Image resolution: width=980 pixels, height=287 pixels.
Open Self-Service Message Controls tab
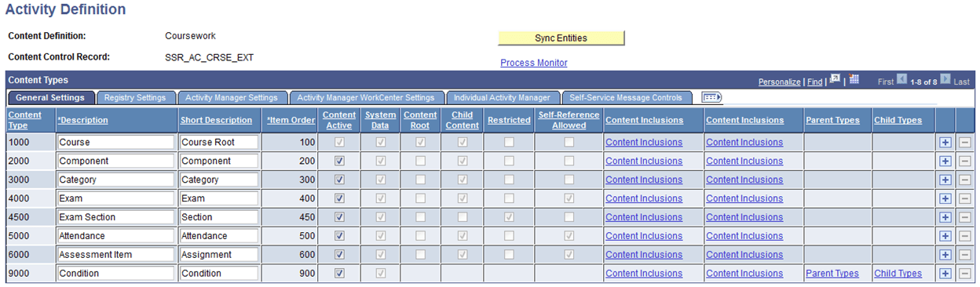[x=626, y=98]
